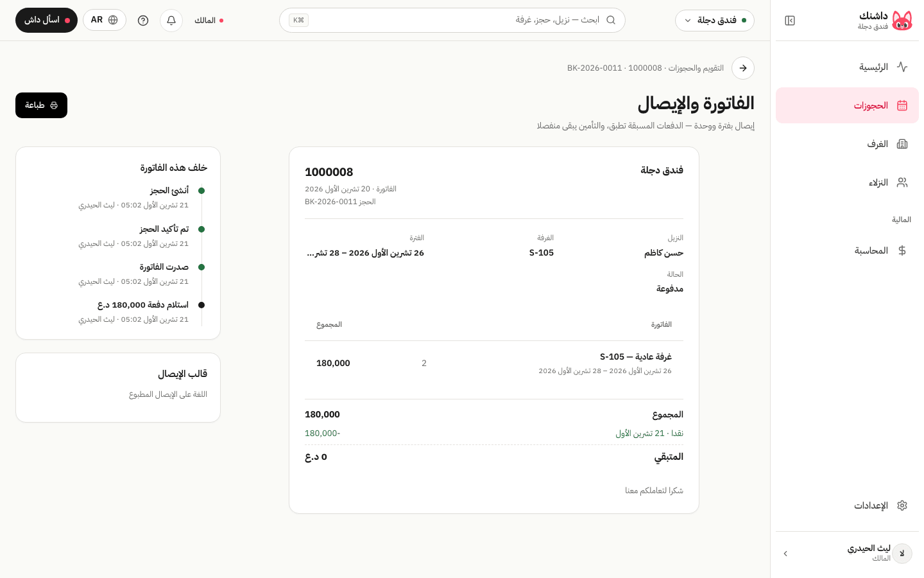Viewport: 924px width, 578px height.
Task: Open الغرف from the sidebar
Action: (847, 144)
